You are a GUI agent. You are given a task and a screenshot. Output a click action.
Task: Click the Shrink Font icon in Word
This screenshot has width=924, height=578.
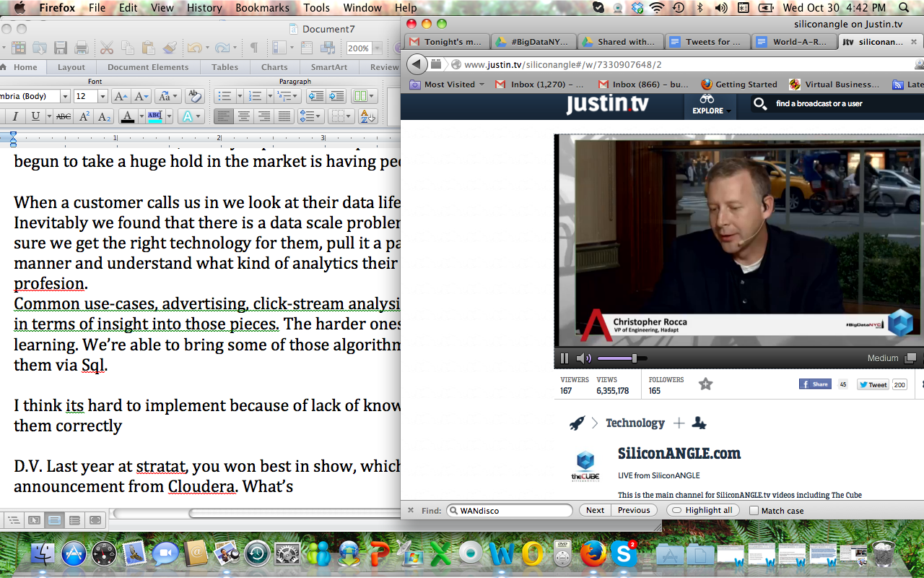point(141,96)
